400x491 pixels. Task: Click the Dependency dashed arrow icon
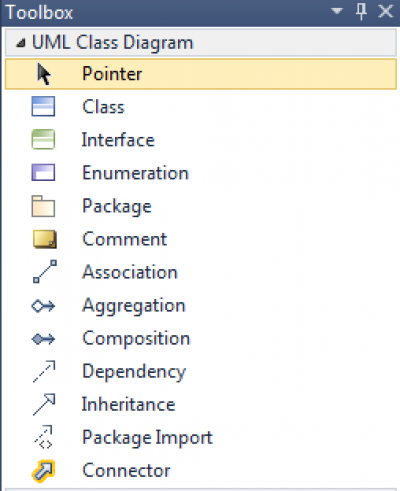[44, 371]
